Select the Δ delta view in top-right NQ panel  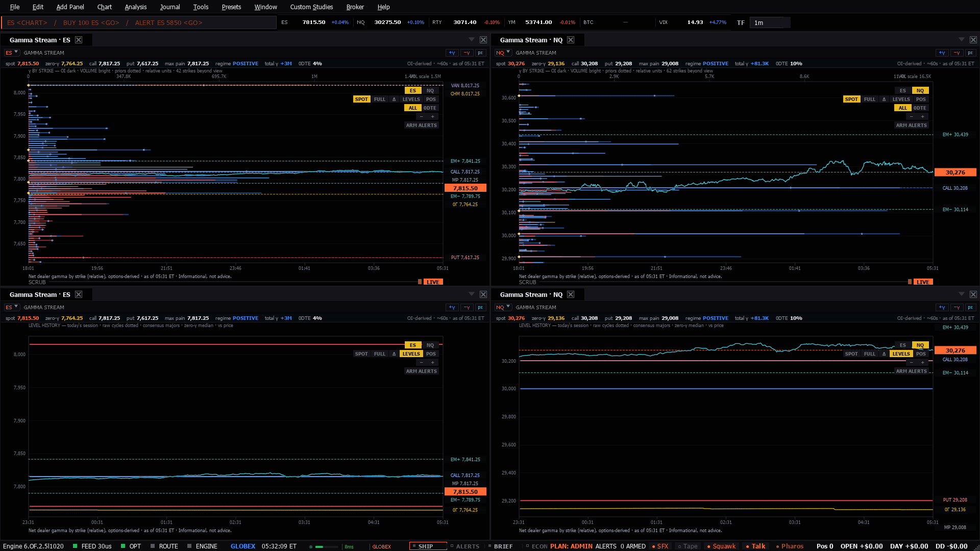coord(884,99)
